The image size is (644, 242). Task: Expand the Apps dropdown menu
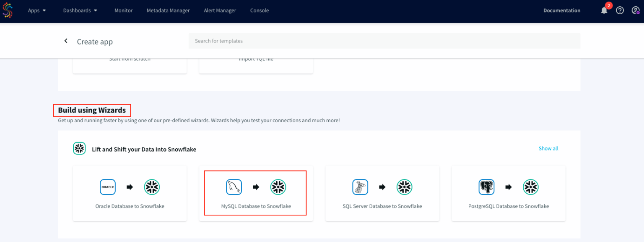tap(37, 11)
